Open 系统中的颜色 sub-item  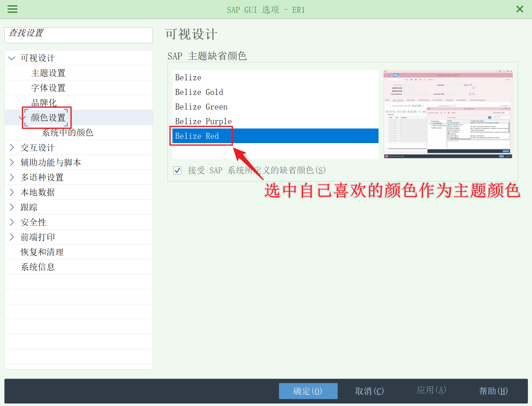[68, 133]
